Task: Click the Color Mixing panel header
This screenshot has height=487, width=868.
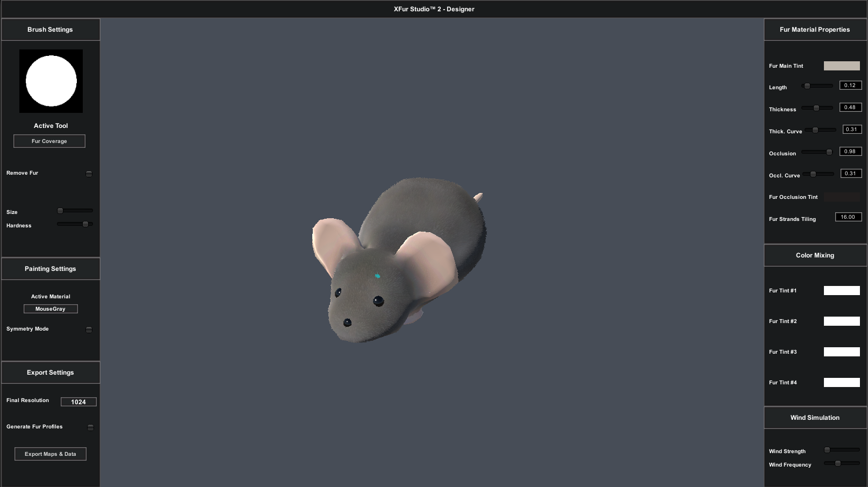Action: [x=815, y=255]
